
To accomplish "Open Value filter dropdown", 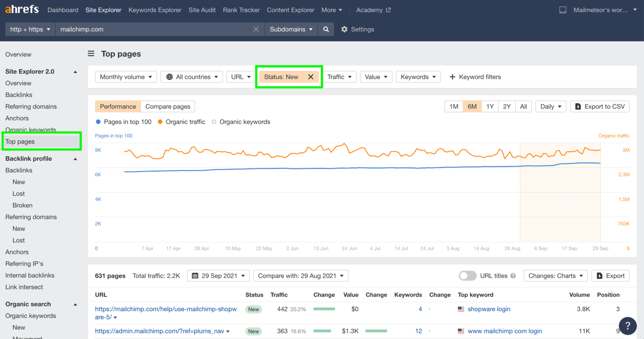I will (376, 77).
